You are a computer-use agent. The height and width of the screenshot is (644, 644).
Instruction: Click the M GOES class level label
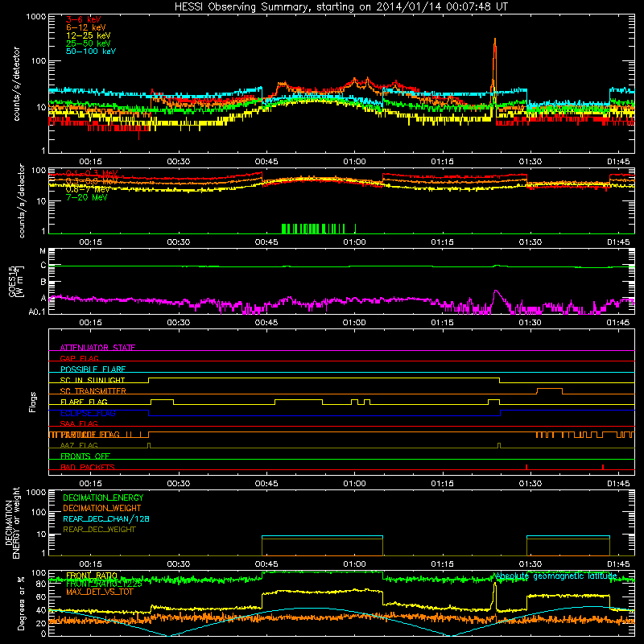pyautogui.click(x=43, y=251)
